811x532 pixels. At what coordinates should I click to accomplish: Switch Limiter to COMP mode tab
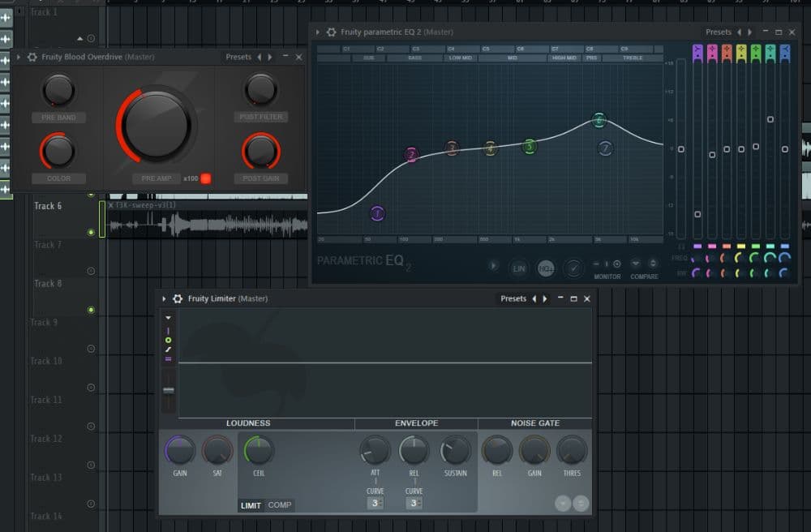click(x=279, y=505)
